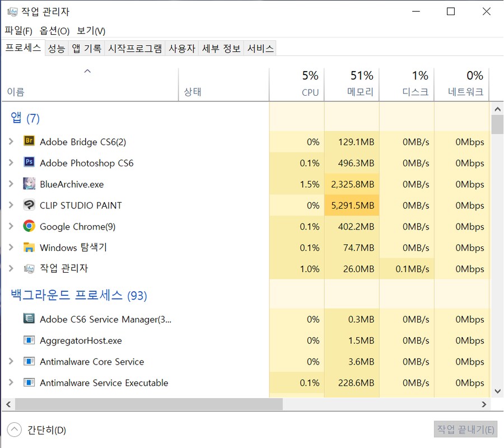Switch to the 시작프로그램 tab

click(x=135, y=49)
